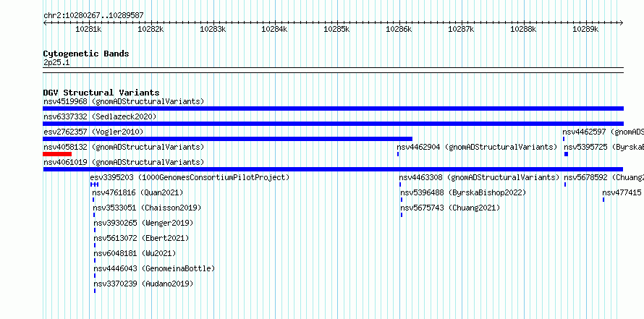Viewport: 644px width, 319px height.
Task: Select the nsv5395725 variant label
Action: [x=603, y=147]
